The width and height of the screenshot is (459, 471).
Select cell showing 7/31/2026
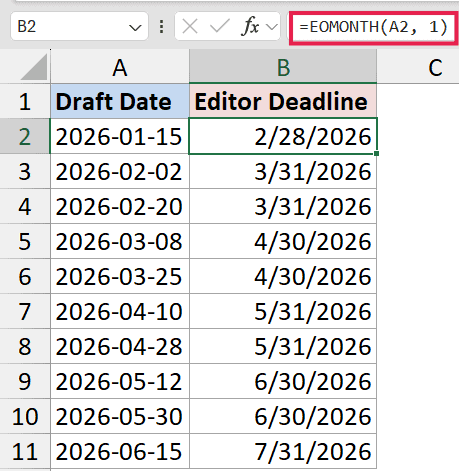coord(283,451)
